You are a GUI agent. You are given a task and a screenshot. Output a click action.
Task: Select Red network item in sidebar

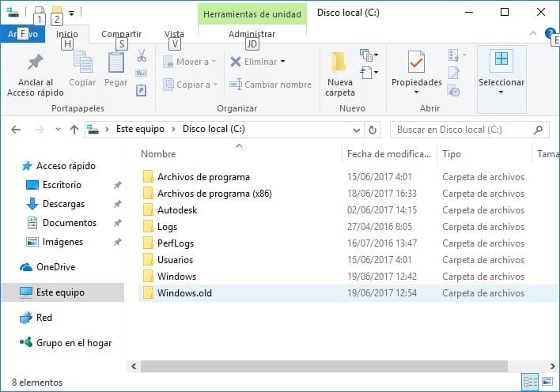[36, 318]
